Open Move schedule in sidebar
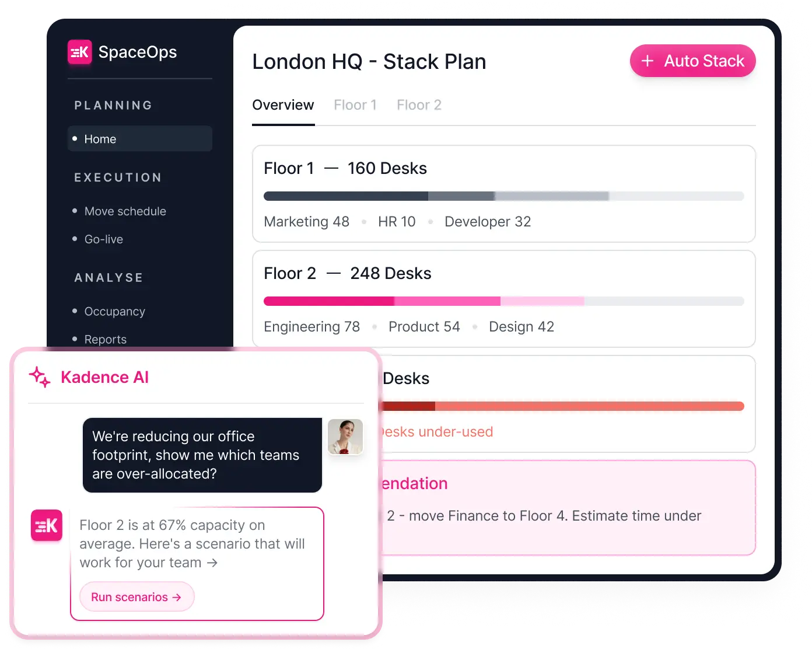812x649 pixels. coord(125,211)
